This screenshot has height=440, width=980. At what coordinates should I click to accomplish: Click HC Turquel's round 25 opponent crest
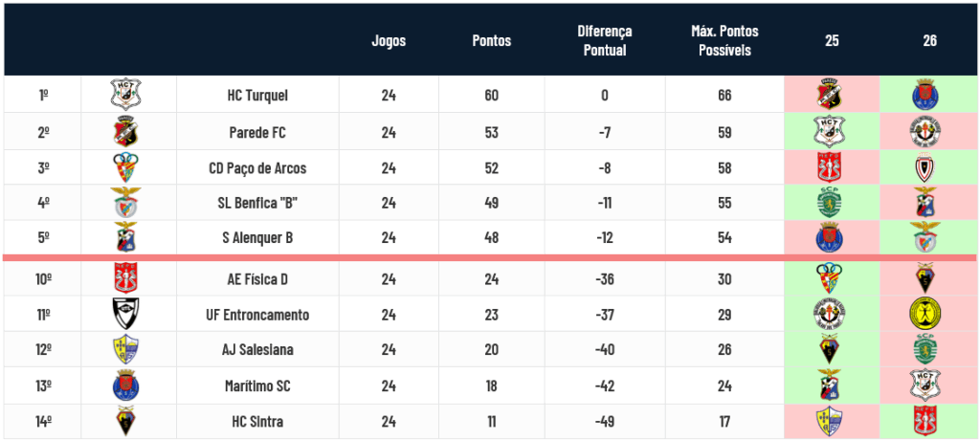pyautogui.click(x=830, y=95)
